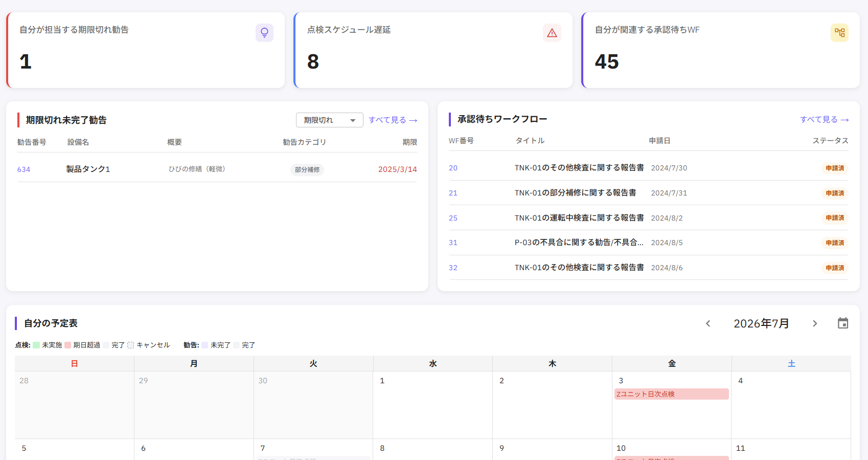
Task: Click the 未実施 legend green swatch
Action: tap(36, 345)
